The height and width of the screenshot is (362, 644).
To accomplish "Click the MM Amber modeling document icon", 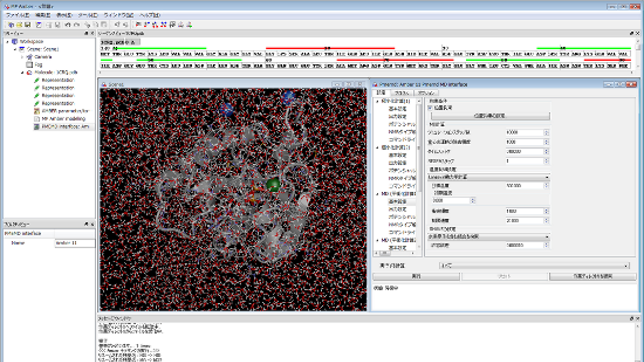I will click(37, 119).
